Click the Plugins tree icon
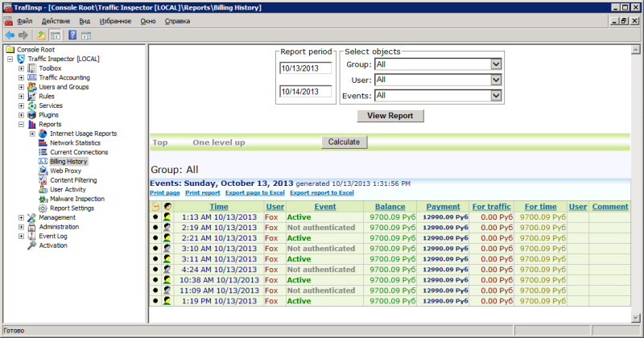This screenshot has width=644, height=338. tap(31, 115)
